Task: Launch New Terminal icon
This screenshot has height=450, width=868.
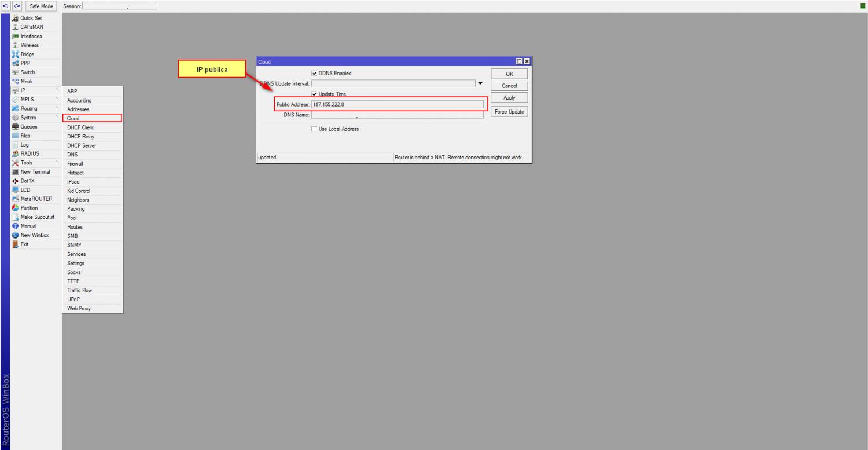Action: pyautogui.click(x=16, y=172)
